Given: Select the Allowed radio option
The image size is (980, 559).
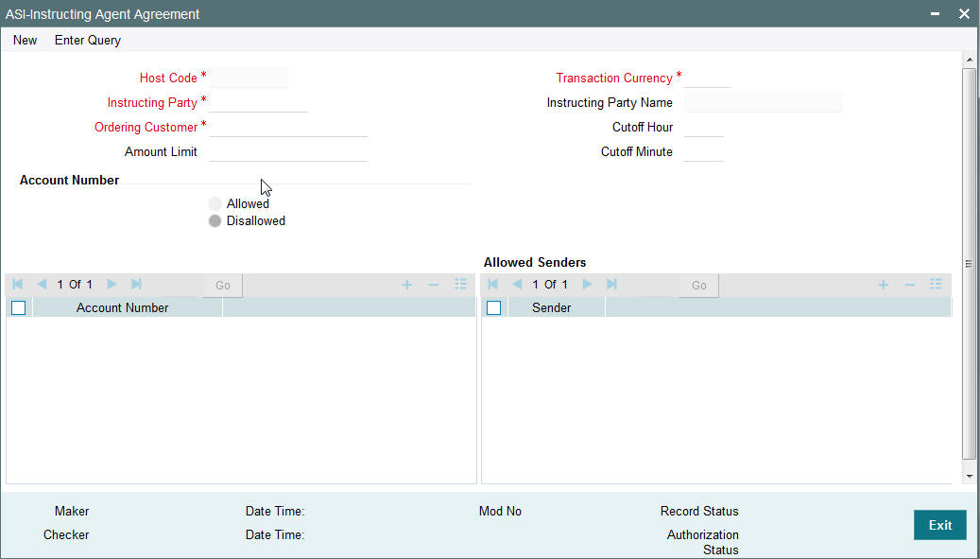Looking at the screenshot, I should 215,204.
